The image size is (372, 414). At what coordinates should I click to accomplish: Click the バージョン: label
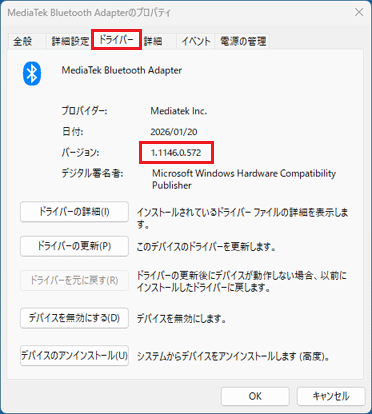pyautogui.click(x=80, y=153)
